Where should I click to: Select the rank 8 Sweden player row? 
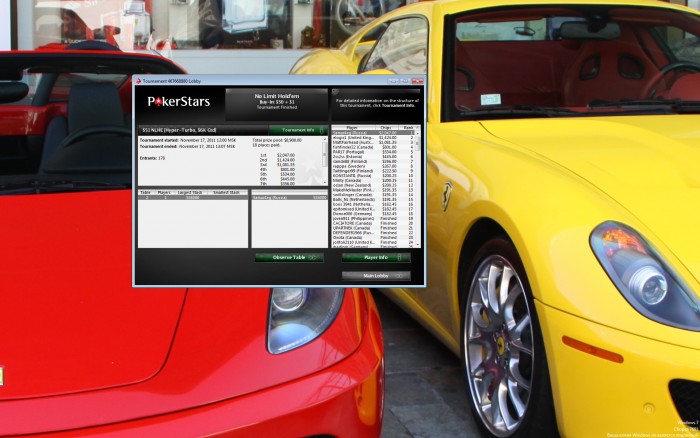(374, 166)
